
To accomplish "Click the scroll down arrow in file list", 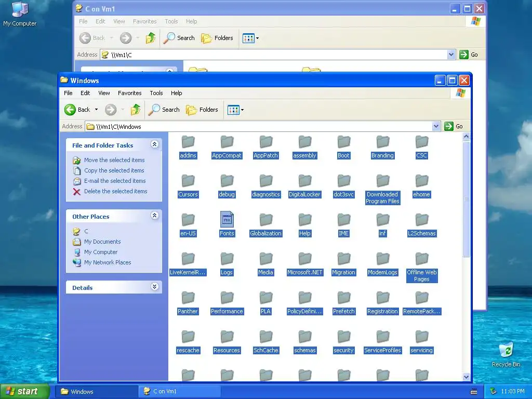I will [466, 377].
